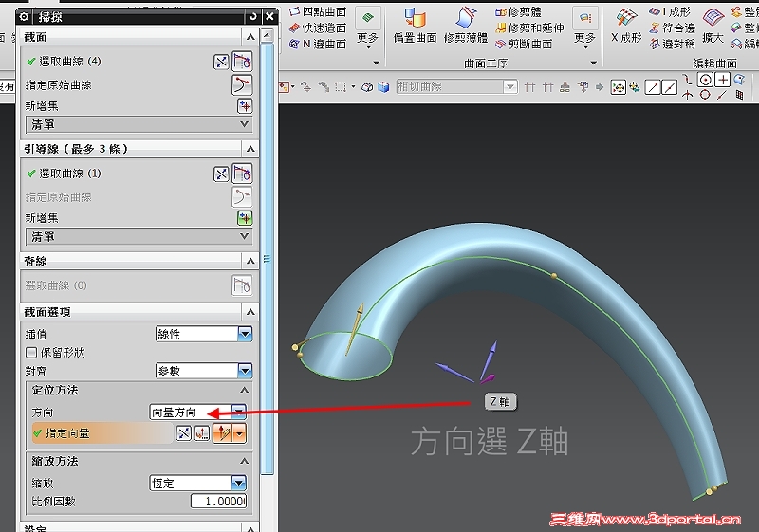Click the I 成形 tool
759x532 pixels.
tap(670, 11)
